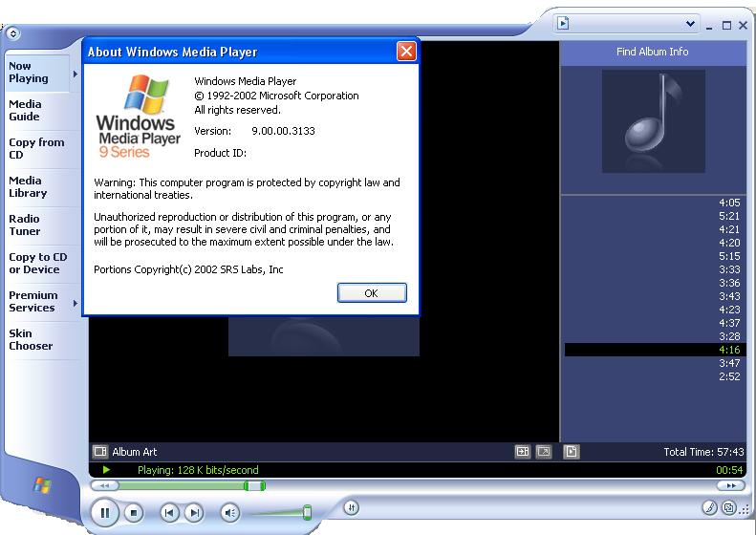756x535 pixels.
Task: Select the playlist track lasting 4:20
Action: pyautogui.click(x=656, y=243)
